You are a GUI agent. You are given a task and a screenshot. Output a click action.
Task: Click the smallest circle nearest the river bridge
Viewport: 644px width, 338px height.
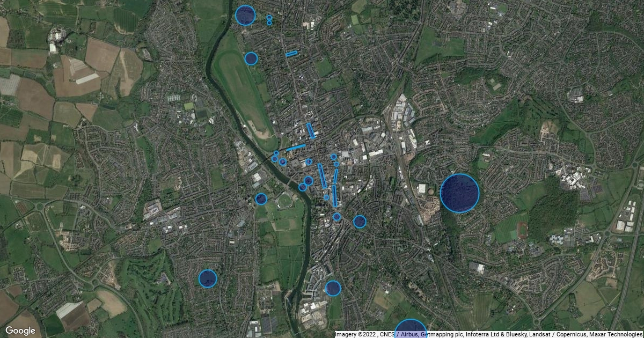pyautogui.click(x=276, y=153)
